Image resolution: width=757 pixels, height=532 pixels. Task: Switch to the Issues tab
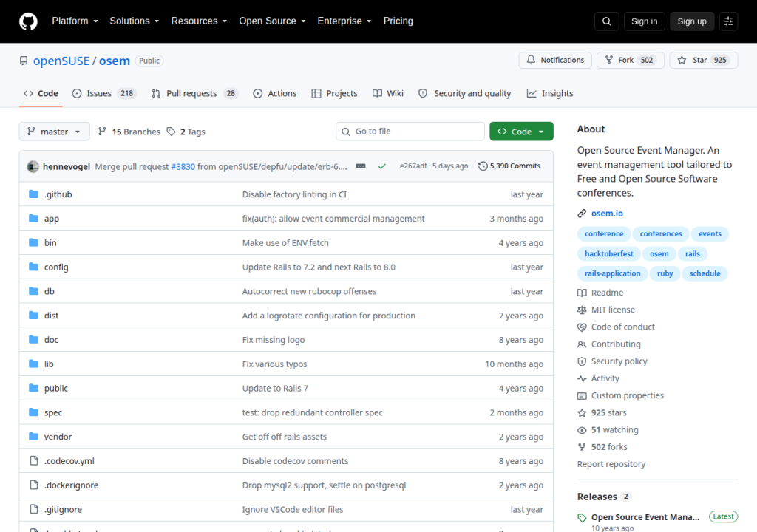coord(104,93)
